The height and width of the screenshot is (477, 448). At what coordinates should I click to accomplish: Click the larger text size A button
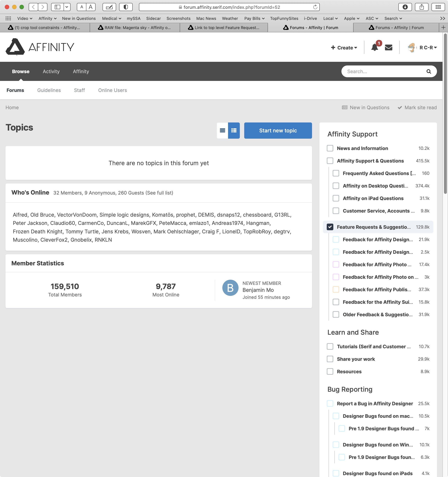pos(91,7)
